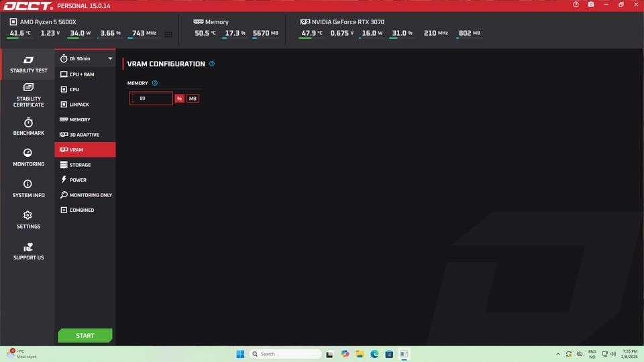
Task: Click the memory value input field
Action: coord(151,99)
